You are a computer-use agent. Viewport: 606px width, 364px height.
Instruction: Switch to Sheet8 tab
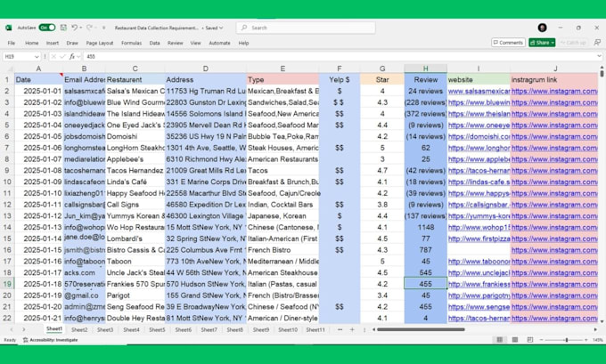point(234,329)
